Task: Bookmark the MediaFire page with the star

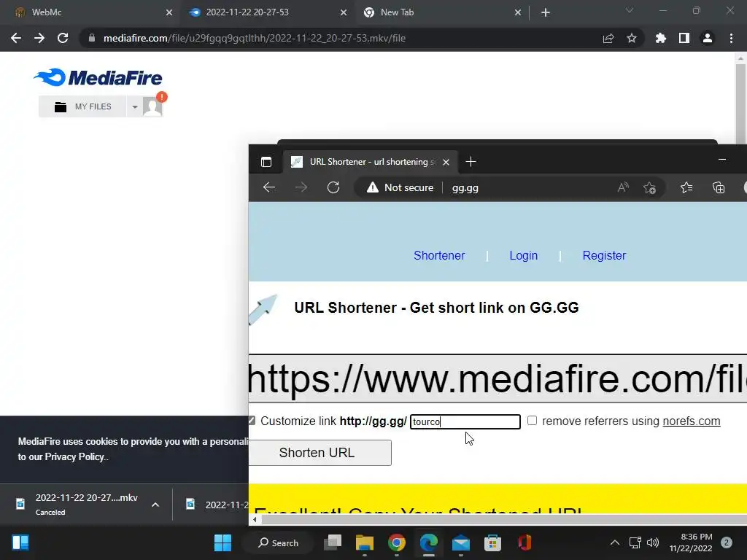Action: coord(632,38)
